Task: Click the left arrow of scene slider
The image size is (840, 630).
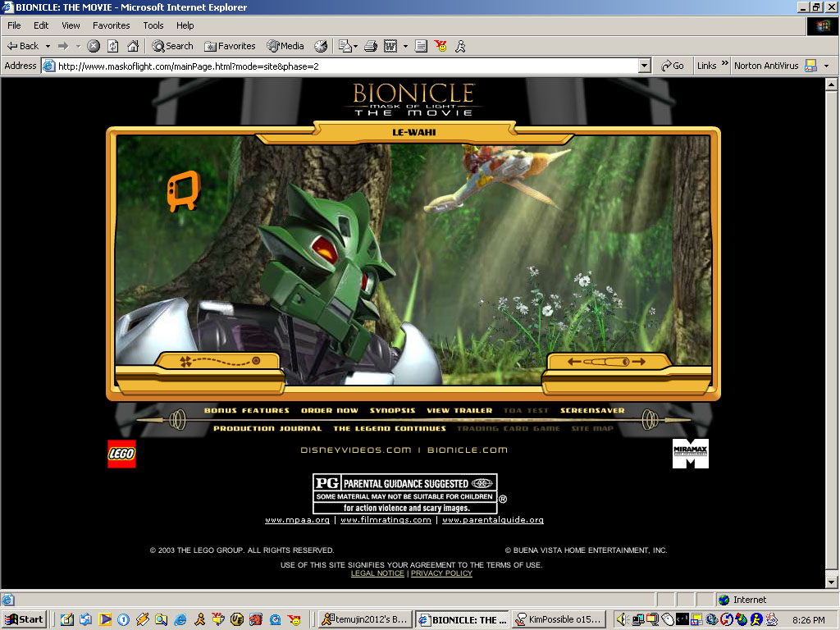Action: click(573, 362)
